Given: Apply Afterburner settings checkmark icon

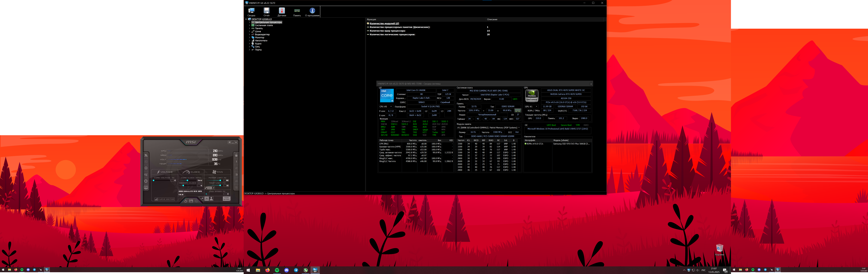Looking at the screenshot, I should 196,201.
